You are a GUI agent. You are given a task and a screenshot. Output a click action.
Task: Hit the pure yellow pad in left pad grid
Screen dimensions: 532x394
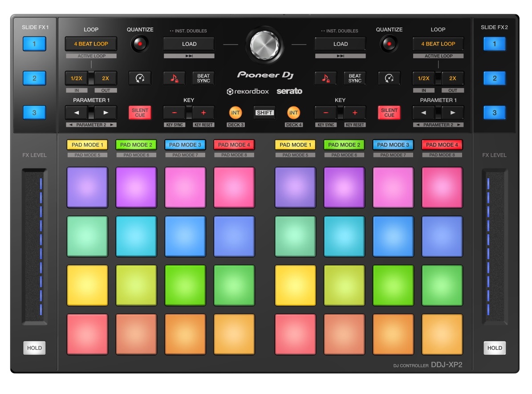tap(87, 285)
